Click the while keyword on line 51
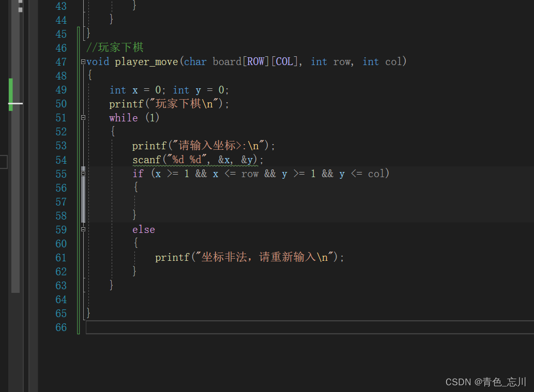 (123, 118)
